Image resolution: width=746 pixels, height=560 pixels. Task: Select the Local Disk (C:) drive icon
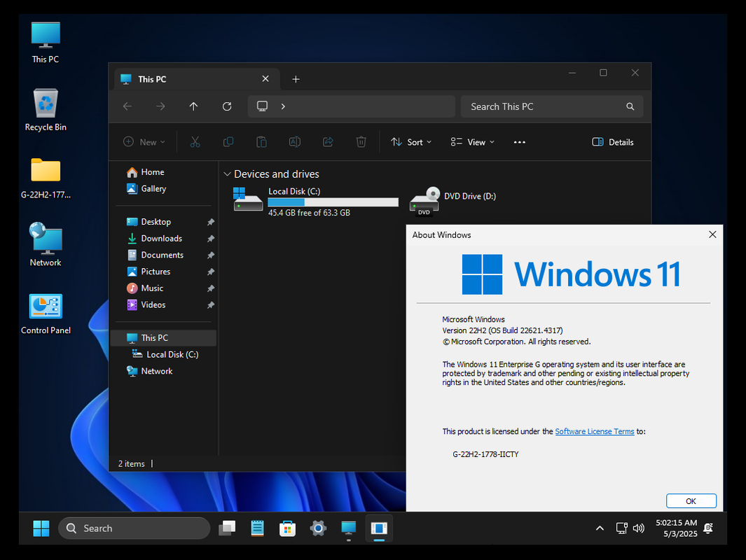pyautogui.click(x=248, y=199)
